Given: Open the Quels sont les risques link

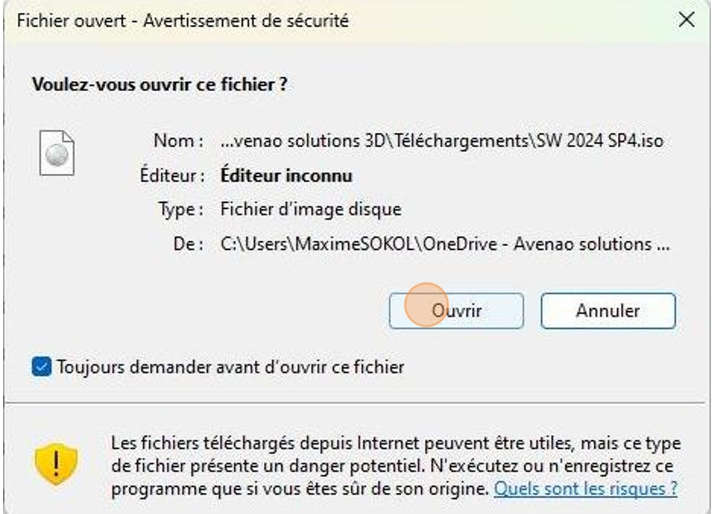Looking at the screenshot, I should [586, 489].
